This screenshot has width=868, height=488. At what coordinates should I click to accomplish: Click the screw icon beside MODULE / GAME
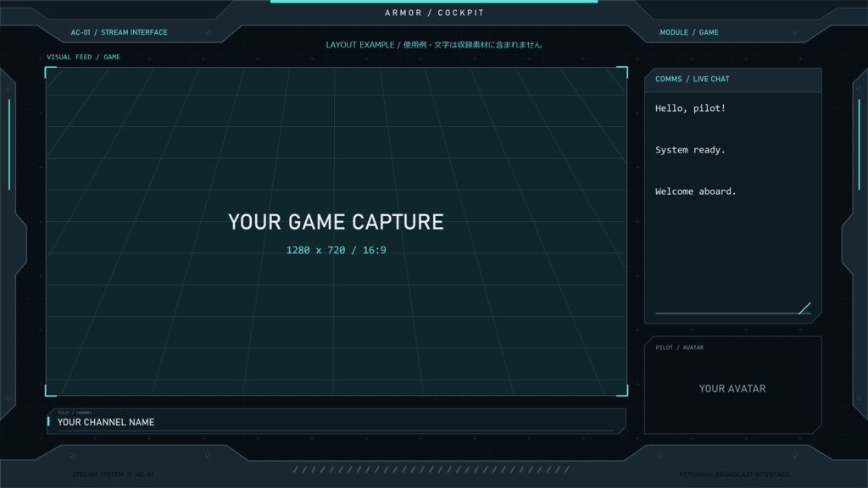coord(796,33)
